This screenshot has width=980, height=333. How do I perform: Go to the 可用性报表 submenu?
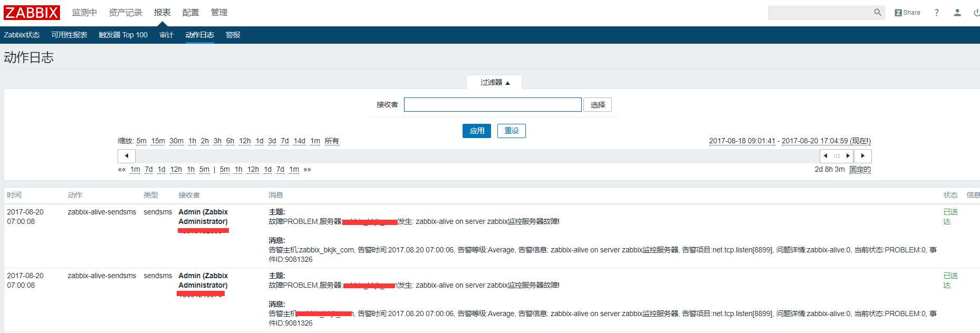(x=69, y=35)
